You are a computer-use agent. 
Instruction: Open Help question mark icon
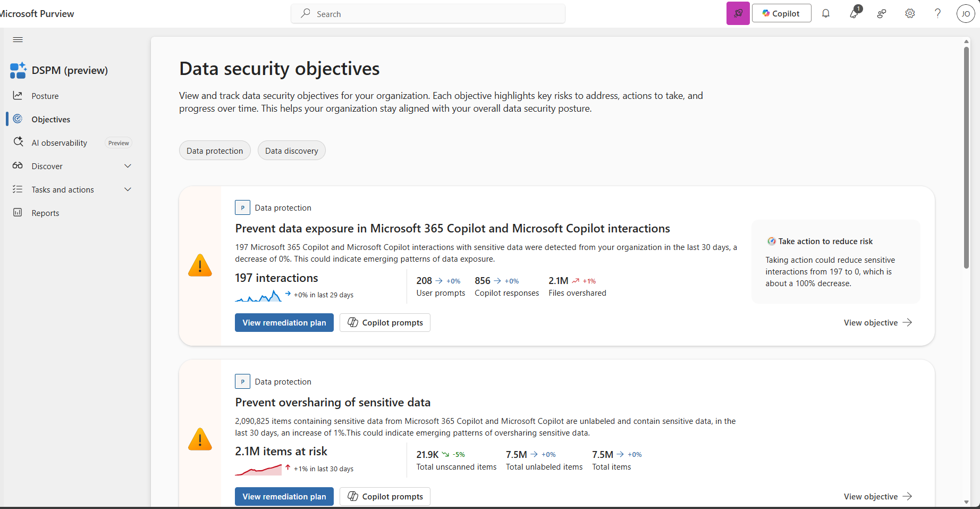pos(937,14)
